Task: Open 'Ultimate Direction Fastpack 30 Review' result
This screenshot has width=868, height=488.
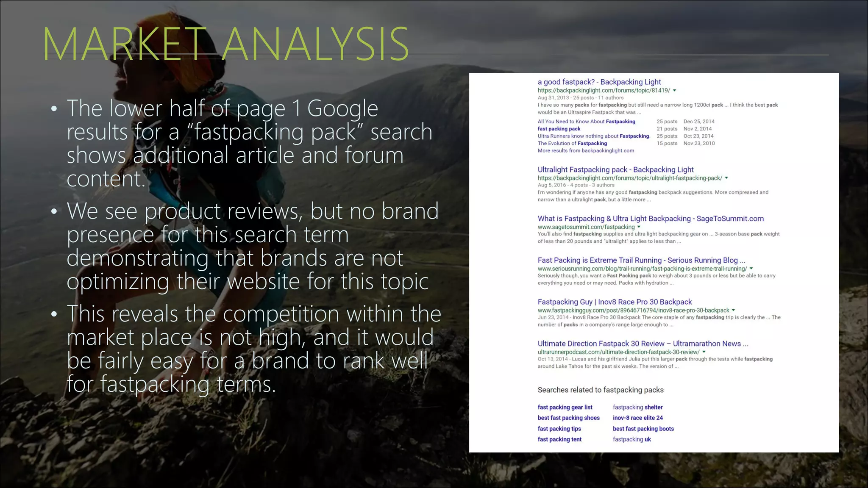Action: coord(643,344)
